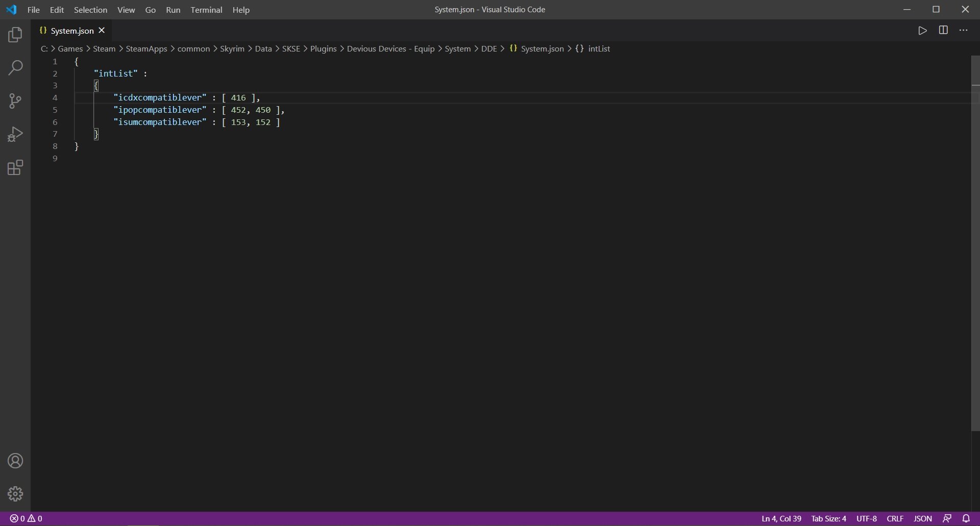Open the More Actions ellipsis menu
The image size is (980, 526).
click(x=963, y=31)
